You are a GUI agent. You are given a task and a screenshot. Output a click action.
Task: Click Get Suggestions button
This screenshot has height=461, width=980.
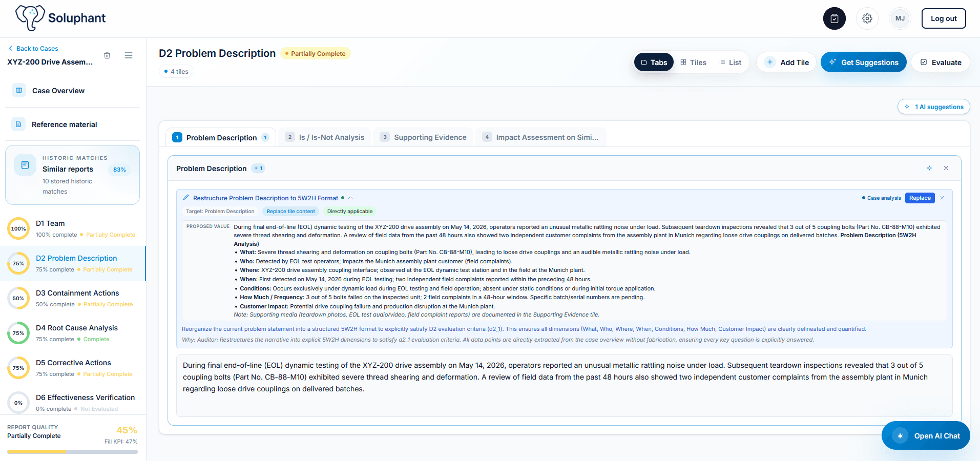tap(864, 62)
